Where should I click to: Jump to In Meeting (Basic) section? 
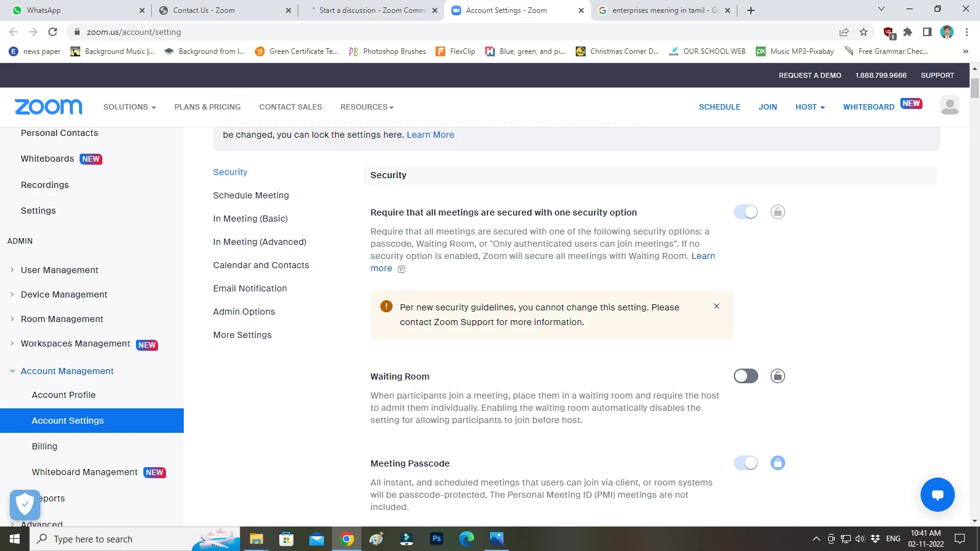coord(251,219)
